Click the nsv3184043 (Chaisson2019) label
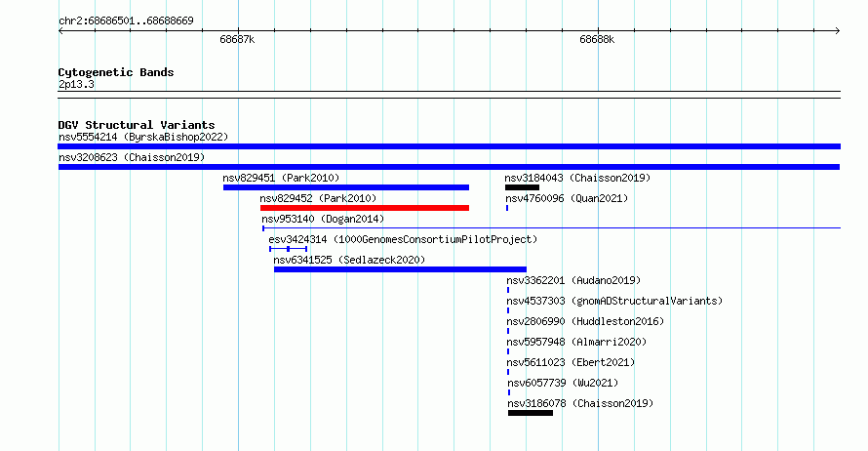This screenshot has width=868, height=451. click(x=577, y=178)
